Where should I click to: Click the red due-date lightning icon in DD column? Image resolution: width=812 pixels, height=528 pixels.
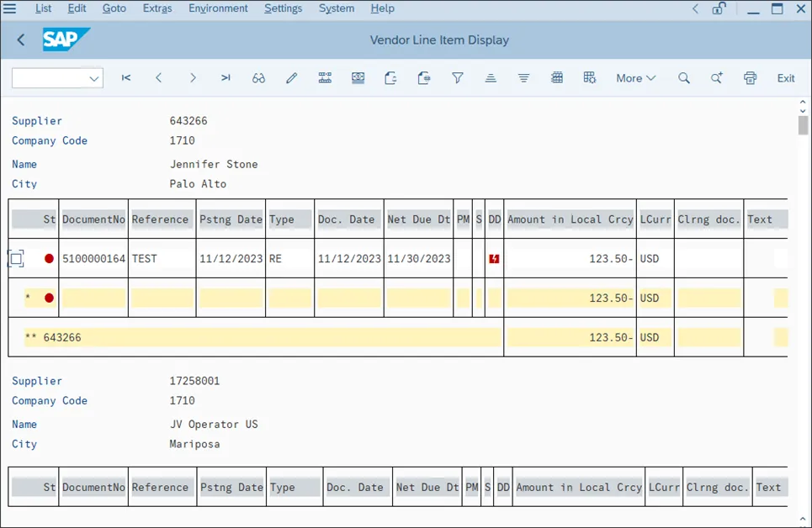point(494,258)
